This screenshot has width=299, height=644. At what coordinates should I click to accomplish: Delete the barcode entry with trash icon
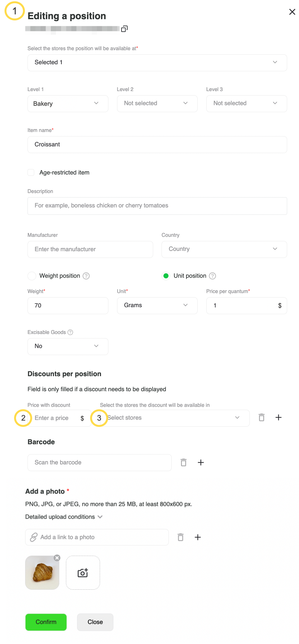click(x=184, y=462)
